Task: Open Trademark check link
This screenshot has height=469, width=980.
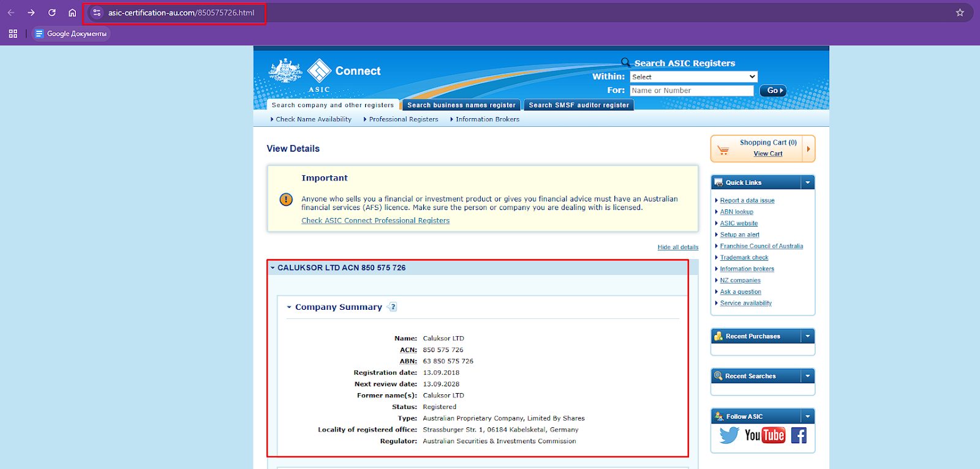Action: coord(744,258)
